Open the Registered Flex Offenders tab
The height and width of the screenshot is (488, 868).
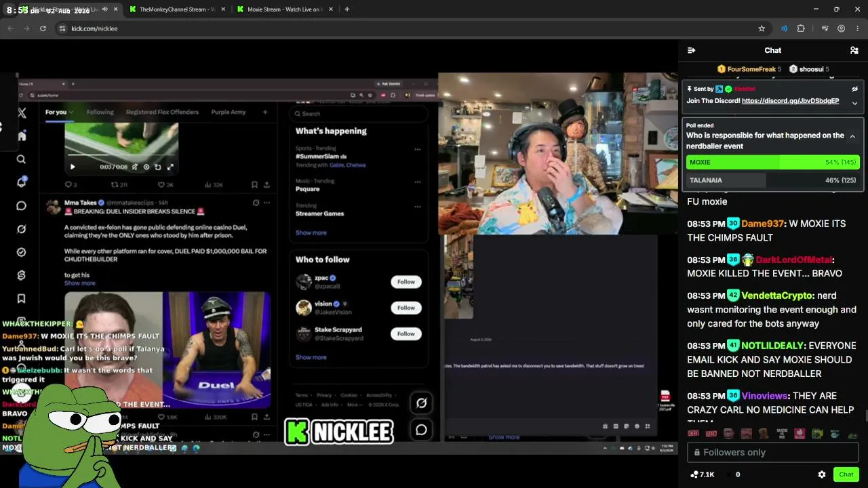(x=162, y=113)
